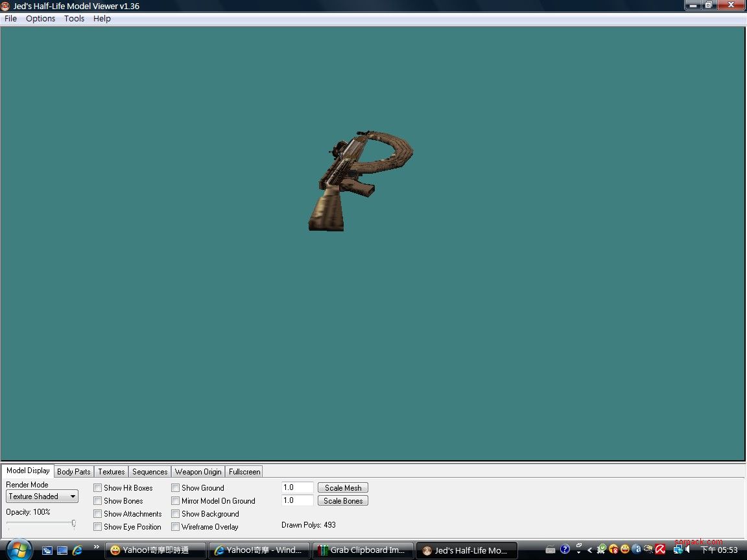Enable the Show Hit Boxes checkbox
Viewport: 747px width, 560px height.
point(98,488)
